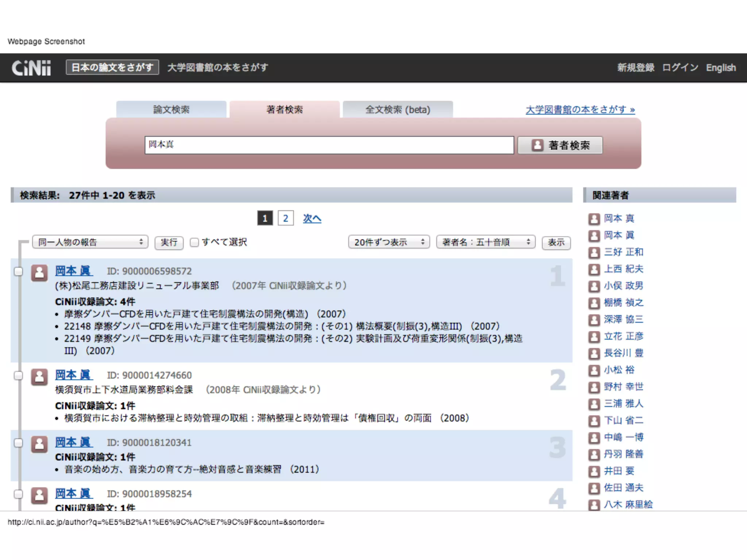Image resolution: width=747 pixels, height=560 pixels.
Task: Go to the 次へ next page link
Action: point(312,218)
